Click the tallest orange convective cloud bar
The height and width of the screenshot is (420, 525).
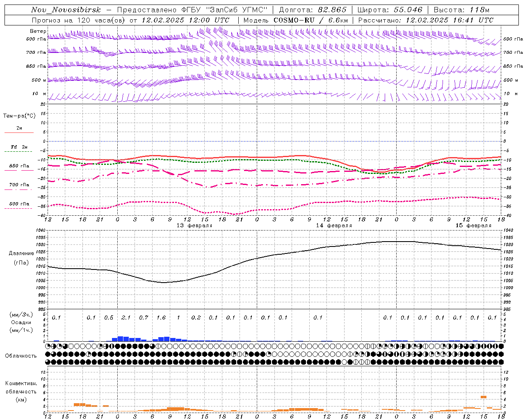pos(484,397)
